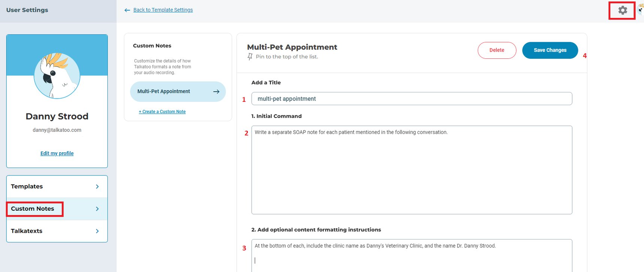Click the cockatoo profile avatar picture
Screen dimensions: 644x272
[x=57, y=76]
